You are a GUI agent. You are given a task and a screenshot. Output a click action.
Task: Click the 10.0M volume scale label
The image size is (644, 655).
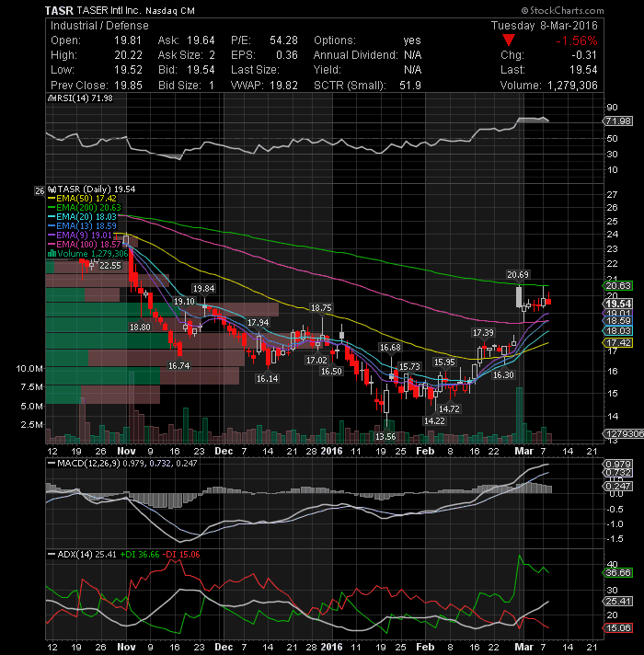29,368
